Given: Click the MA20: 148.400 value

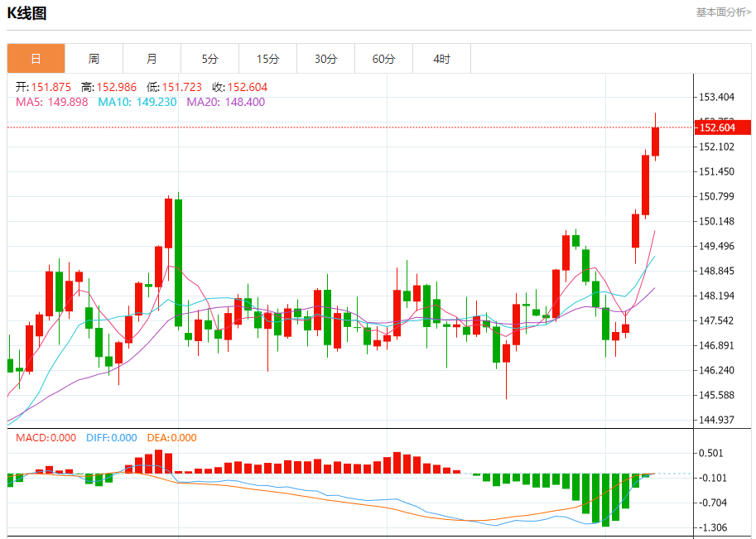Looking at the screenshot, I should pos(226,102).
